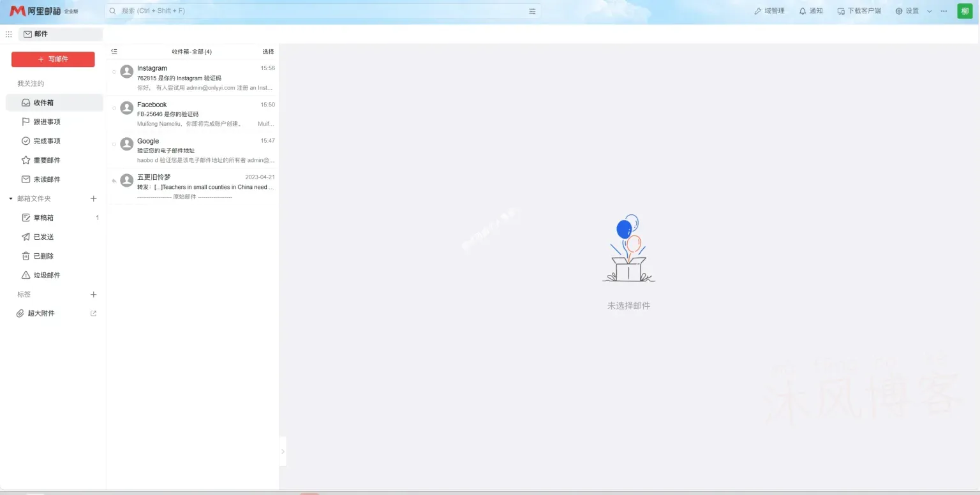Add a new 标签 label with plus icon
The width and height of the screenshot is (980, 495).
94,295
